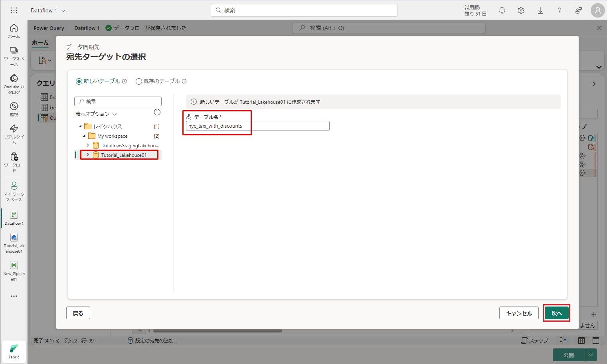Select the Lakehouse root tree item

click(x=108, y=127)
